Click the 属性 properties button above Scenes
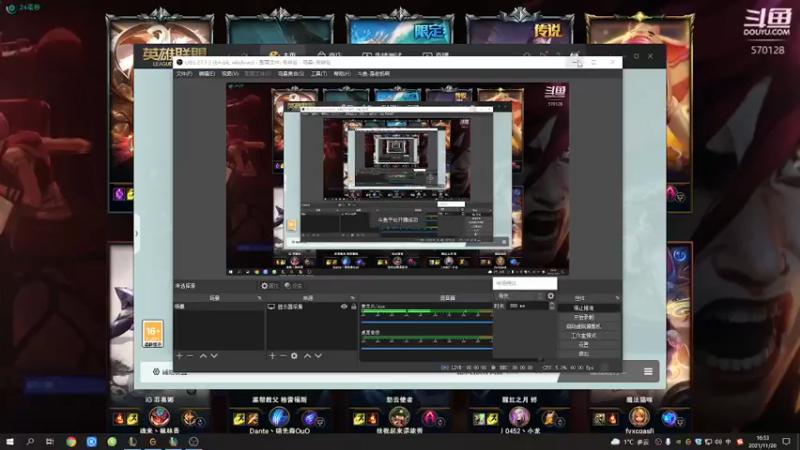Screen dimensions: 800x450 (x=269, y=286)
